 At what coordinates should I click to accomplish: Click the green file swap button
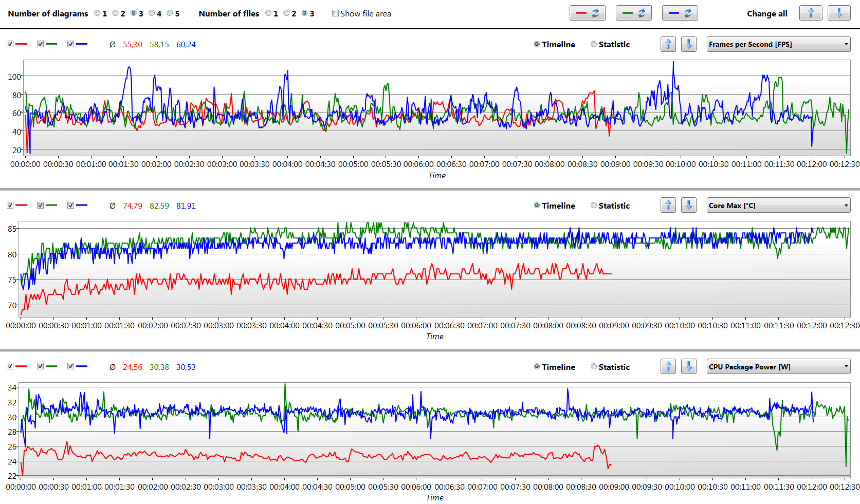pyautogui.click(x=634, y=13)
